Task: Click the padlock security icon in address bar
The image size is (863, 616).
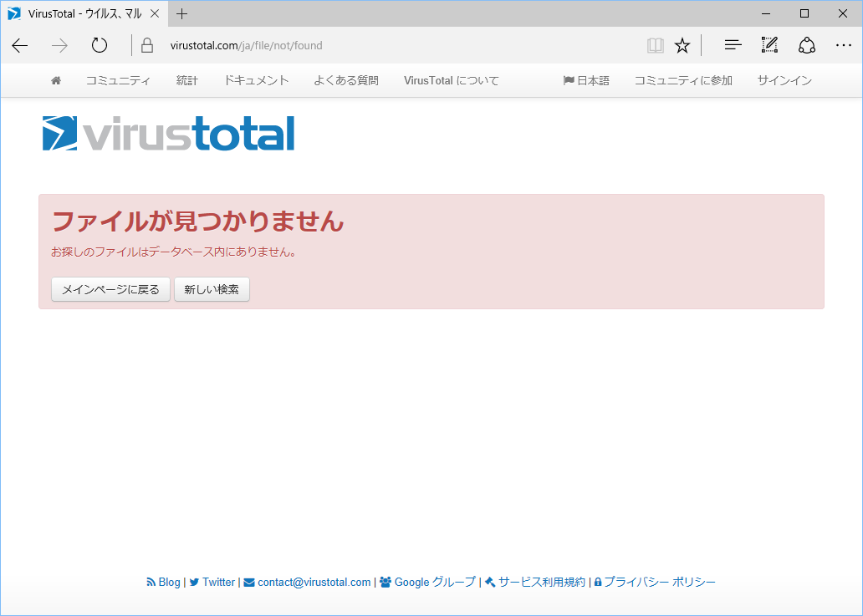Action: click(x=147, y=45)
